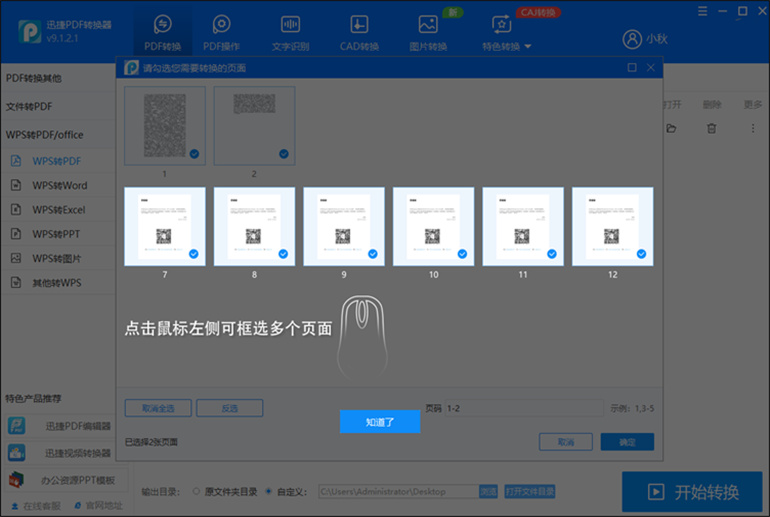This screenshot has width=770, height=517.
Task: Click the WPS转图片 image icon
Action: 16,258
